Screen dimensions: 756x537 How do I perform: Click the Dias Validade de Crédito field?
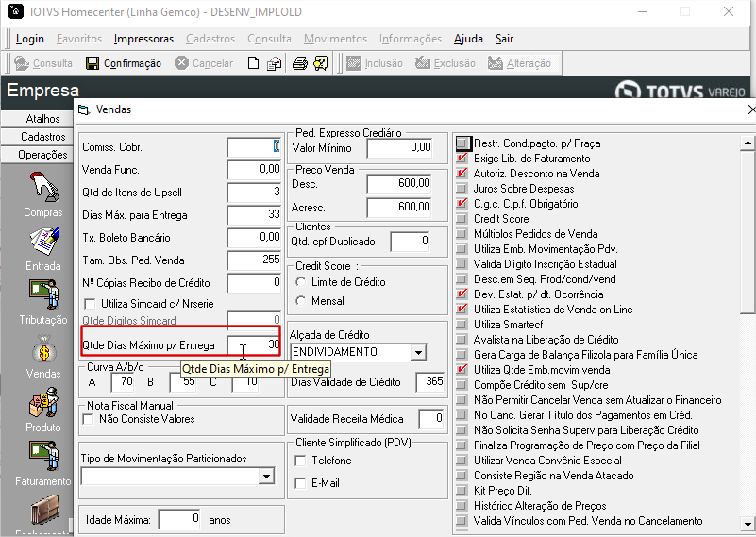click(430, 382)
